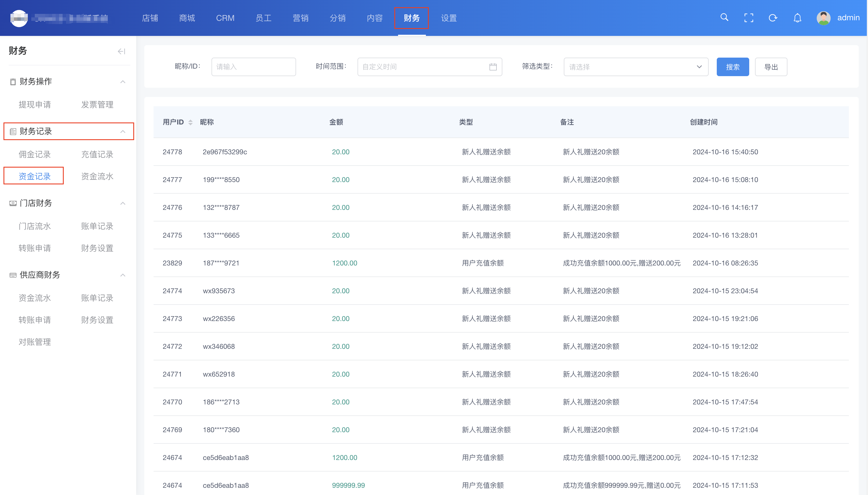Click the 导出 export button
868x495 pixels.
point(771,67)
